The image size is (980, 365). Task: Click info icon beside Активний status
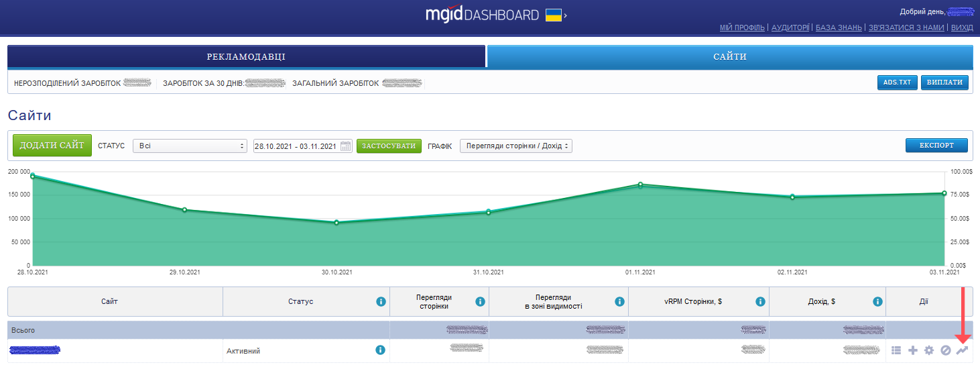[x=381, y=350]
